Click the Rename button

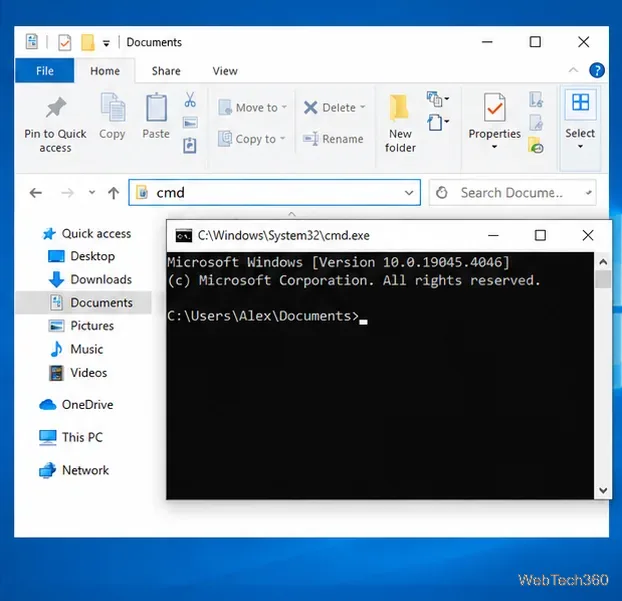[x=333, y=139]
